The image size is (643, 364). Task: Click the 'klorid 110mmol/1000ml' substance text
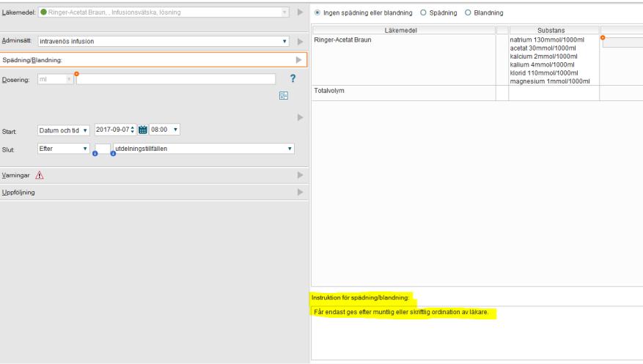pos(544,73)
